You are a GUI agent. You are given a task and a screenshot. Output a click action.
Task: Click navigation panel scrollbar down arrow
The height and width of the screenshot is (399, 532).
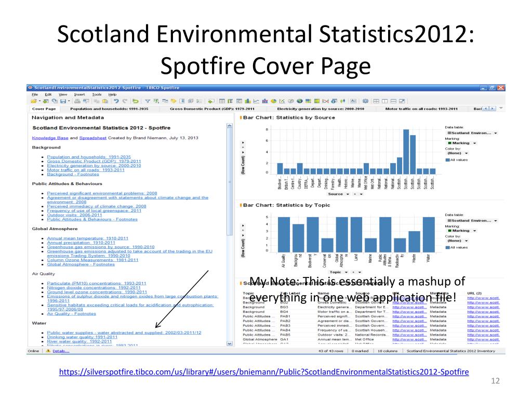(230, 344)
